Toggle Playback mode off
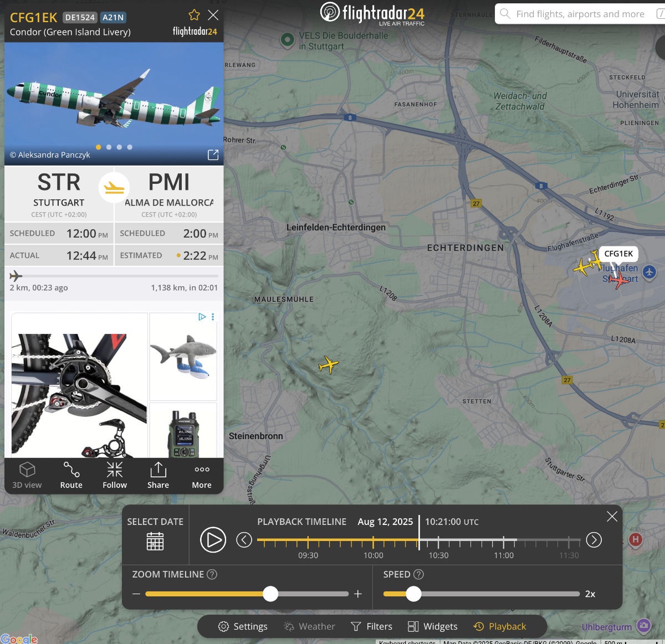The width and height of the screenshot is (665, 644). [x=500, y=626]
